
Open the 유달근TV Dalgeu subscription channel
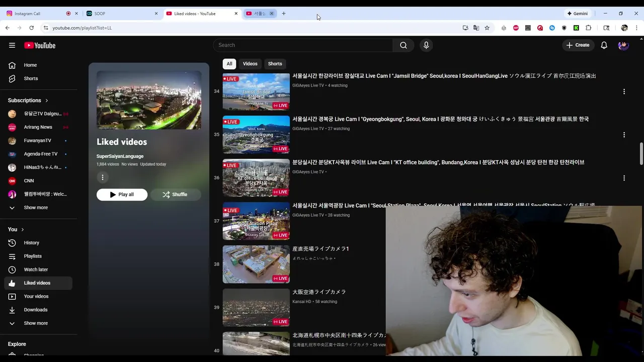[x=38, y=114]
